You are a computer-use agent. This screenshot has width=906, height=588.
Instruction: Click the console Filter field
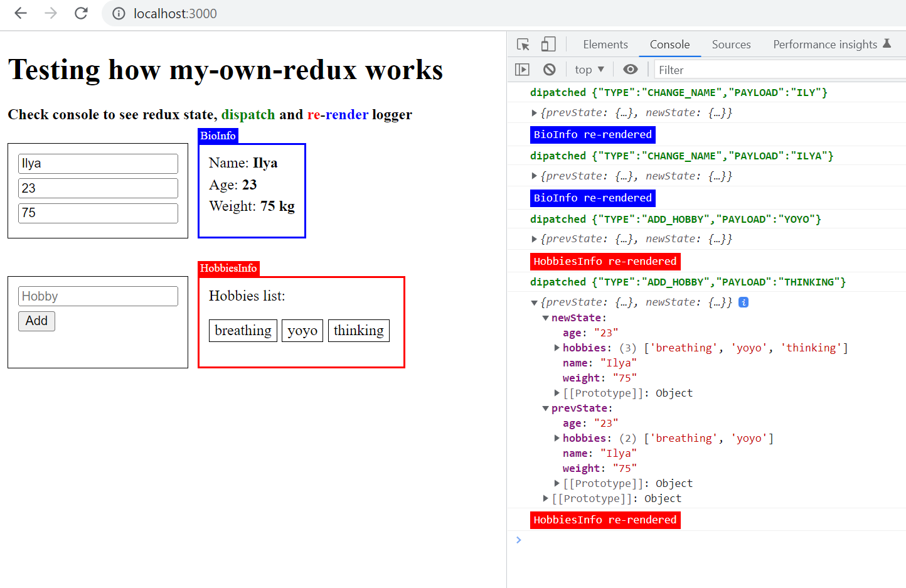point(780,70)
